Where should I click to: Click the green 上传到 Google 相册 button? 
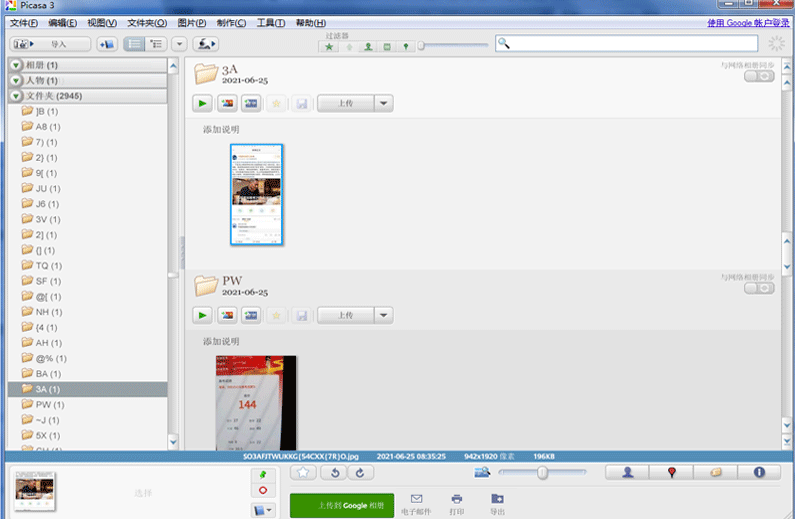tap(340, 506)
